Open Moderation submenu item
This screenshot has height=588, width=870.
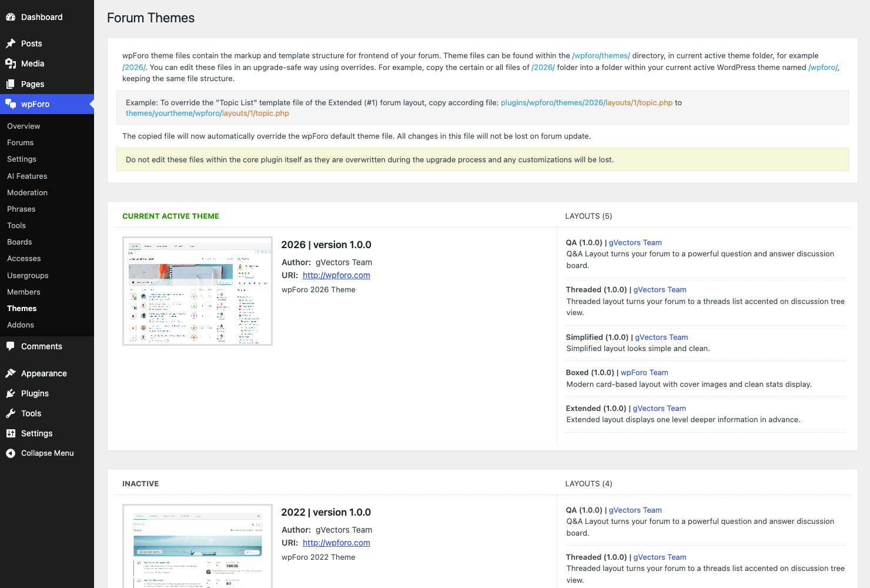[27, 192]
